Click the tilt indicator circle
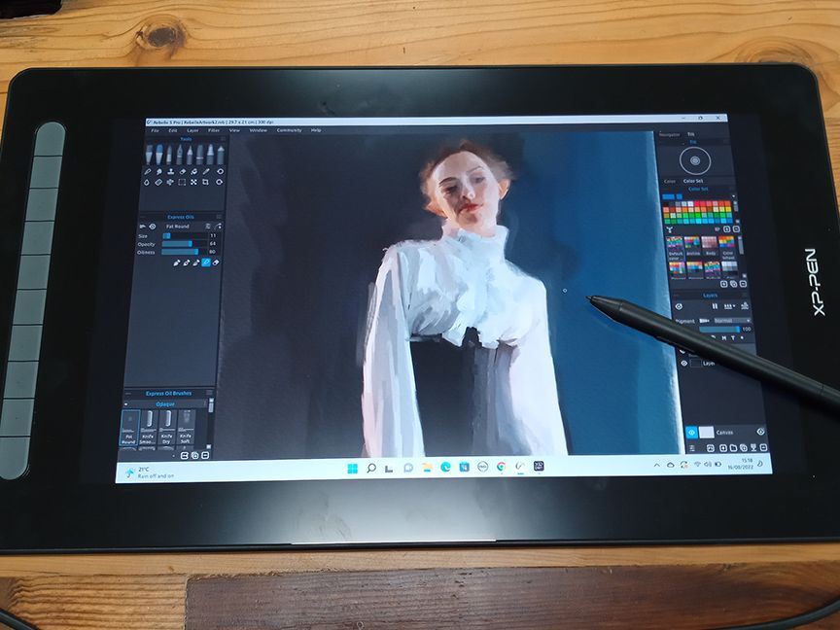 tap(695, 160)
